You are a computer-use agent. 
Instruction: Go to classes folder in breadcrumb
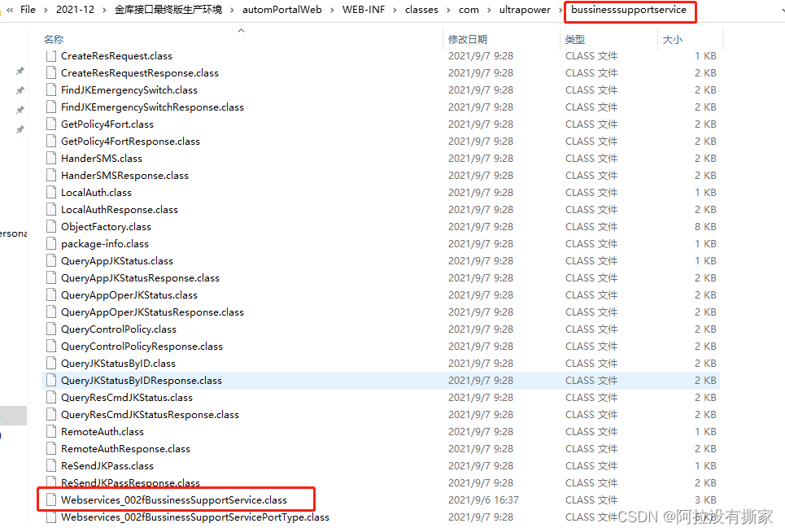[421, 10]
